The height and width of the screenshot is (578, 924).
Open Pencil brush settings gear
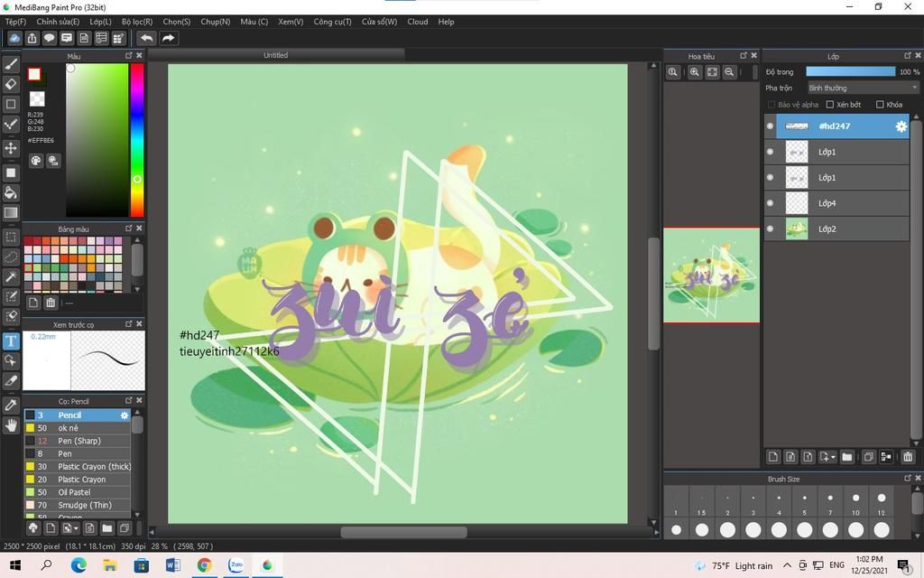pos(125,415)
